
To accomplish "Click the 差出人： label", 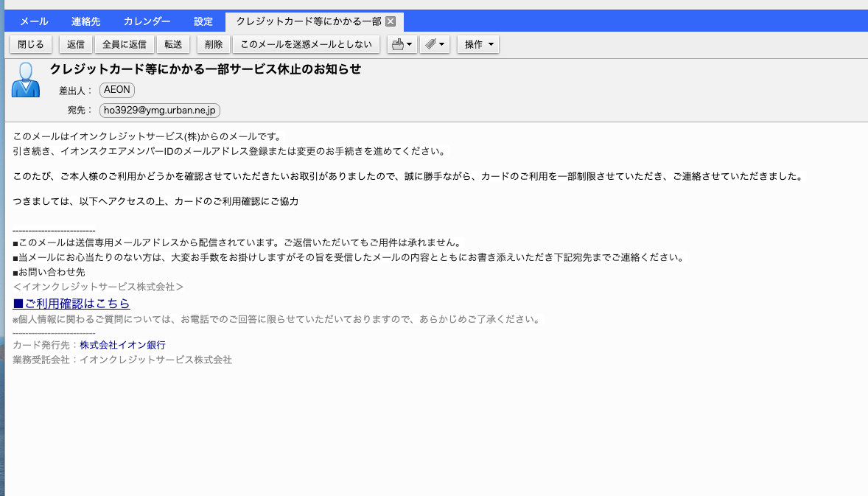I will [76, 90].
